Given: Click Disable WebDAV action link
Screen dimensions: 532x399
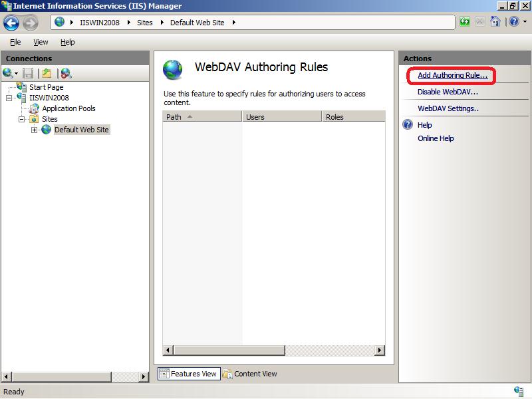Looking at the screenshot, I should 448,92.
